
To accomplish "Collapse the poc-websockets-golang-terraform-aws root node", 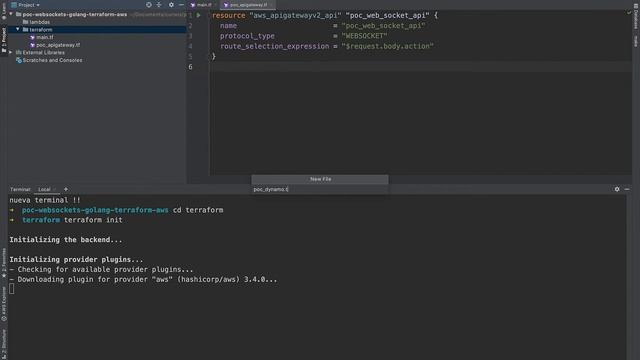I will [11, 14].
